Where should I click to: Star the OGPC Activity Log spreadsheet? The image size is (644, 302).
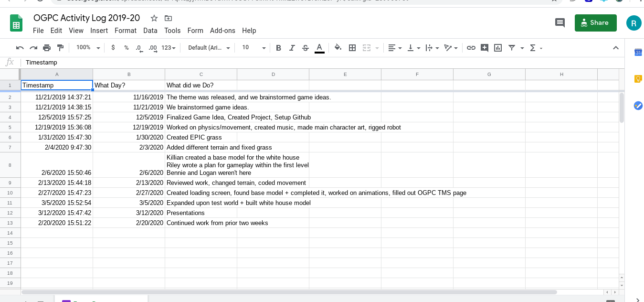point(153,18)
